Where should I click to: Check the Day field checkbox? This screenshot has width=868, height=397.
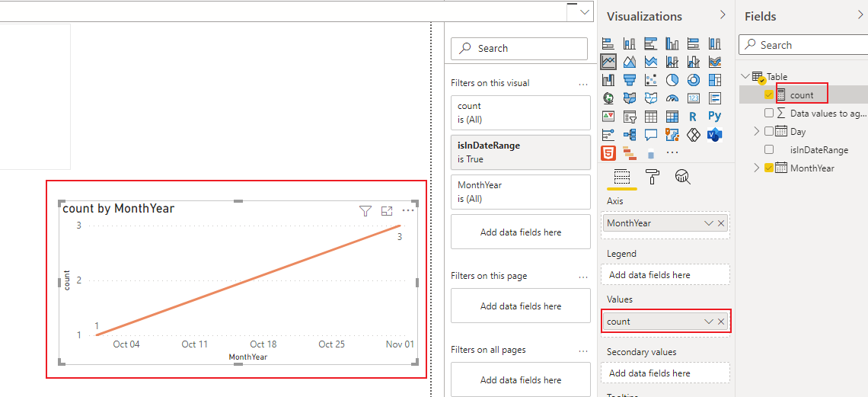pos(768,131)
